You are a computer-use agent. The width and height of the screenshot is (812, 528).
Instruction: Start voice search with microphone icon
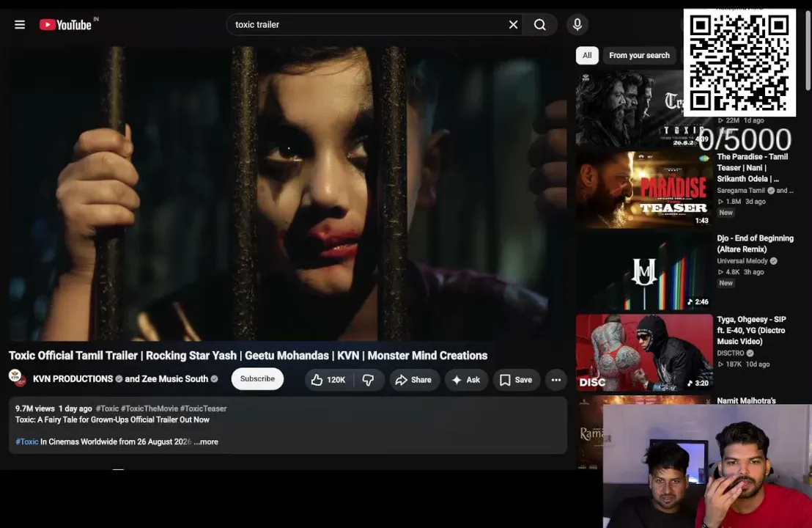pyautogui.click(x=577, y=24)
